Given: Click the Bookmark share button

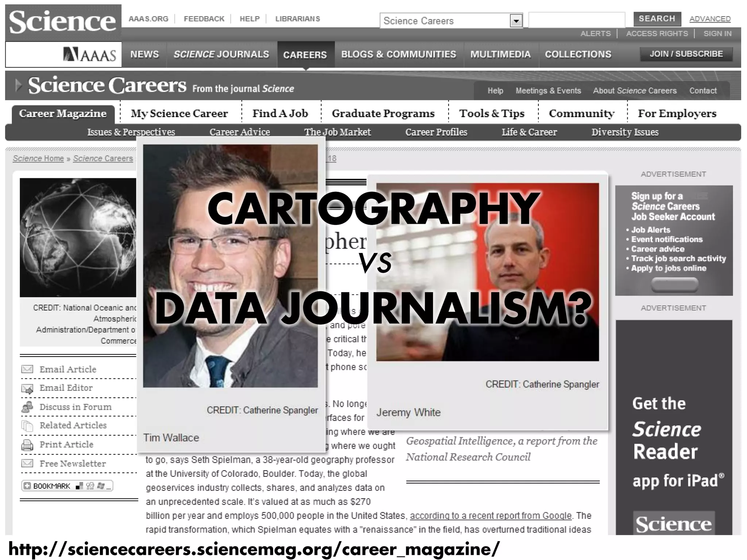Looking at the screenshot, I should (67, 486).
